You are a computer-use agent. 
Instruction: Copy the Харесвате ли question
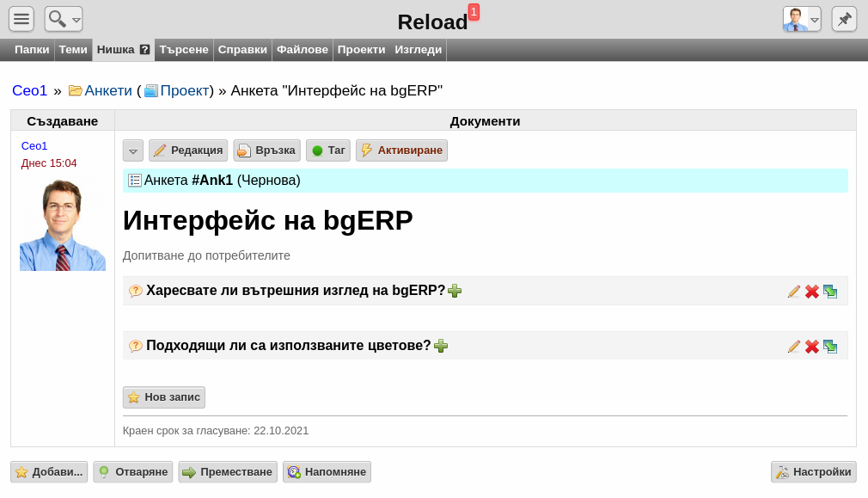click(830, 292)
